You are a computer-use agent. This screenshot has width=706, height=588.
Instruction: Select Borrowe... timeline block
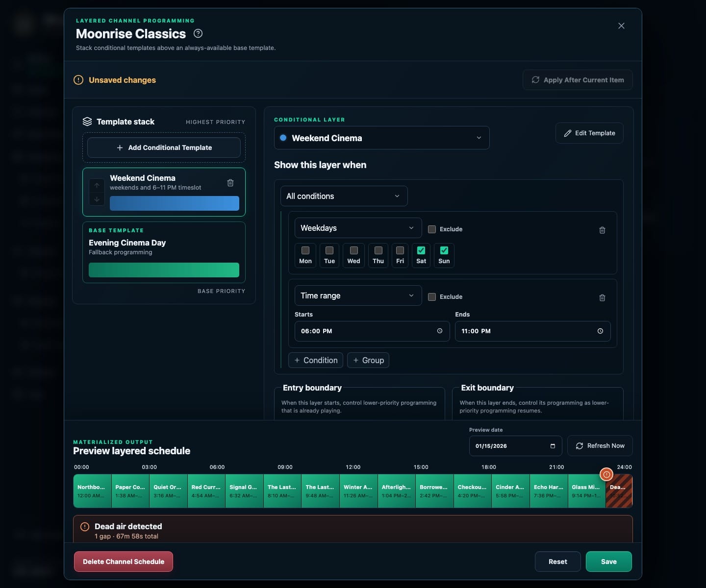(x=434, y=491)
